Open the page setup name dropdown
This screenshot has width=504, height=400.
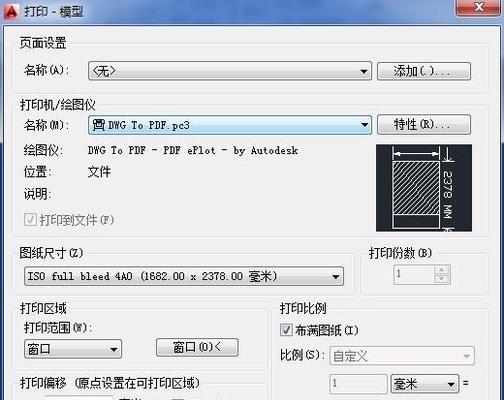pos(230,71)
